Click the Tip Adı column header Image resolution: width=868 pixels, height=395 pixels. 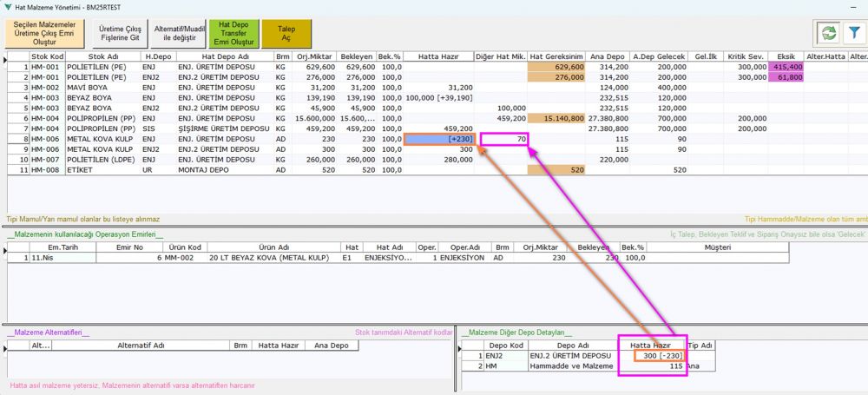click(700, 346)
